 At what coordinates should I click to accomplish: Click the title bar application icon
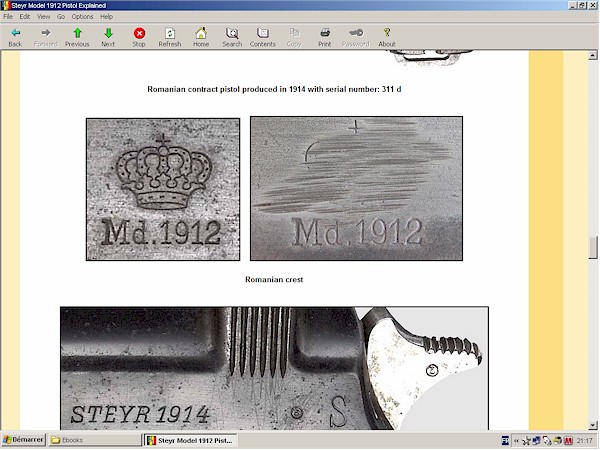coord(6,5)
